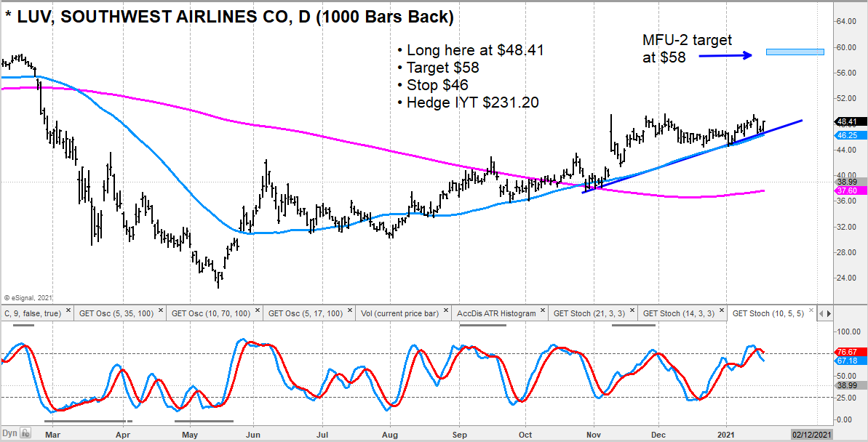Click the 02/12/2021 date label
This screenshot has width=868, height=442.
point(811,435)
